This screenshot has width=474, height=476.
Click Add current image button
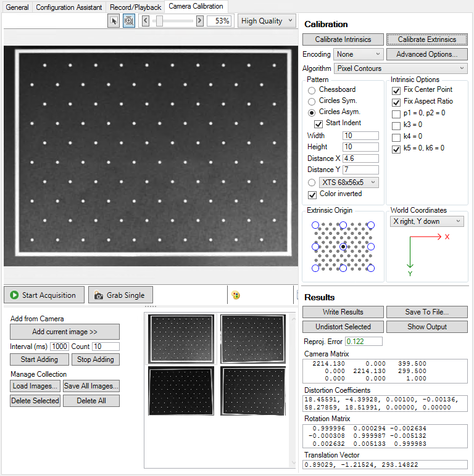[65, 332]
